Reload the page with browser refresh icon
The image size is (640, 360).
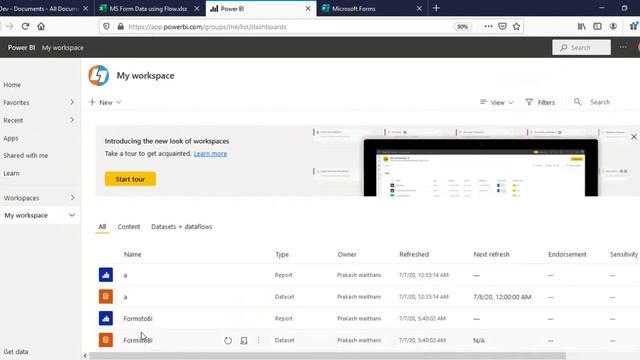(25, 27)
